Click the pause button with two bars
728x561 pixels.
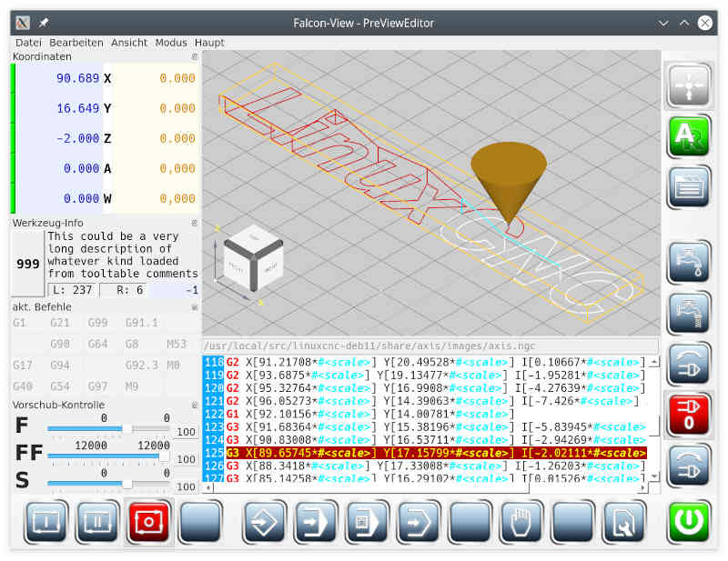tap(97, 522)
